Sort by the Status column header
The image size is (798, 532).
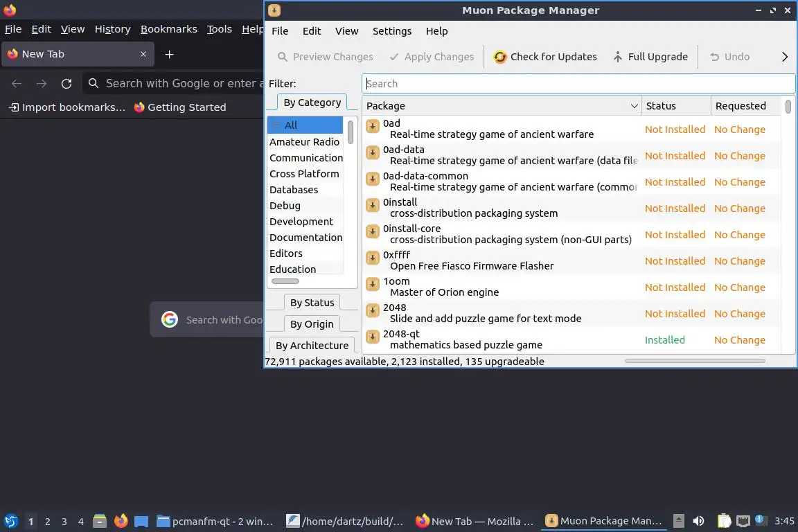tap(676, 106)
